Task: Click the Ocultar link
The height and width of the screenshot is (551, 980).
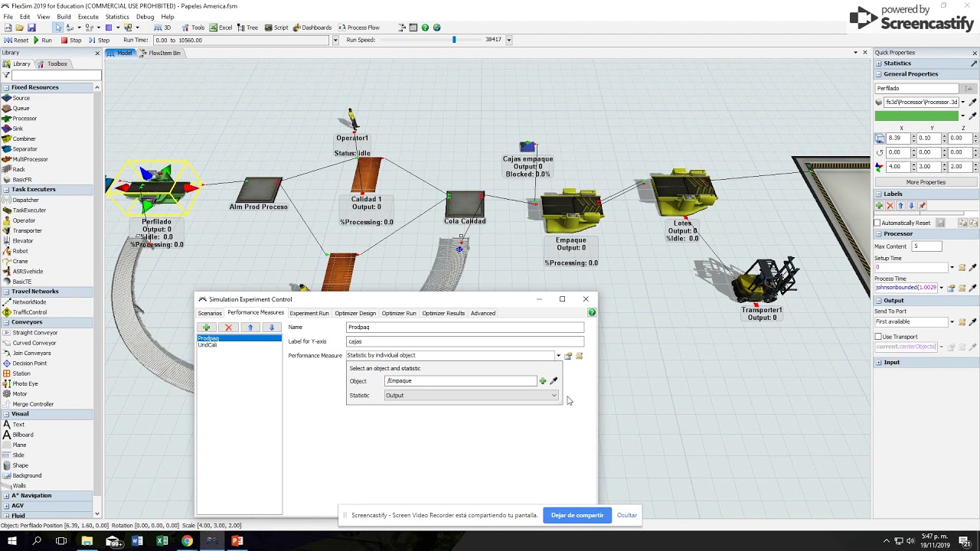Action: pos(627,515)
